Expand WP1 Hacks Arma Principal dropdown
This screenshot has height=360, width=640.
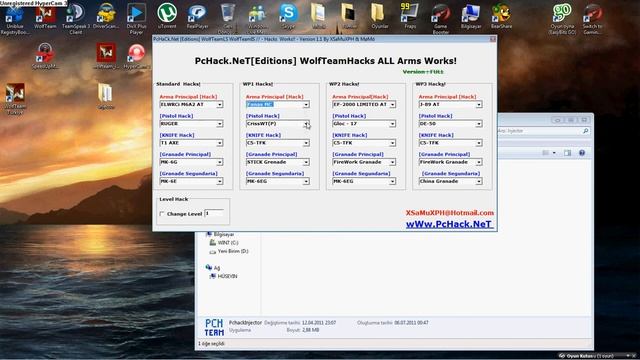(x=306, y=105)
